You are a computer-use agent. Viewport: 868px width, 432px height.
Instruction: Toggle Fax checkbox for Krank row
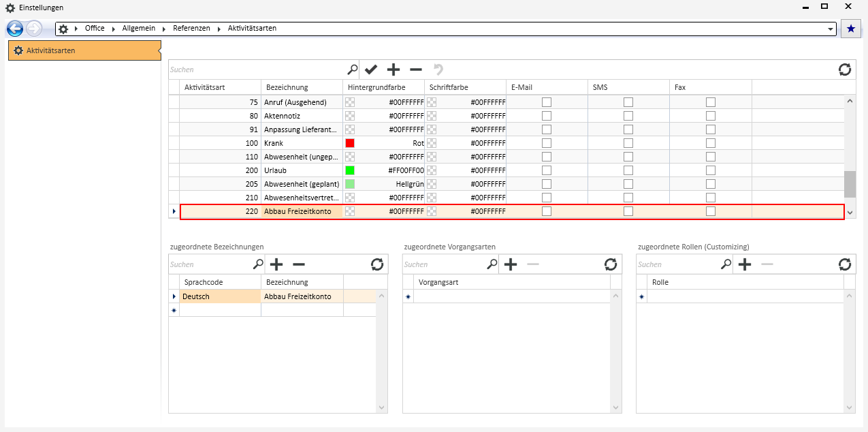[711, 143]
